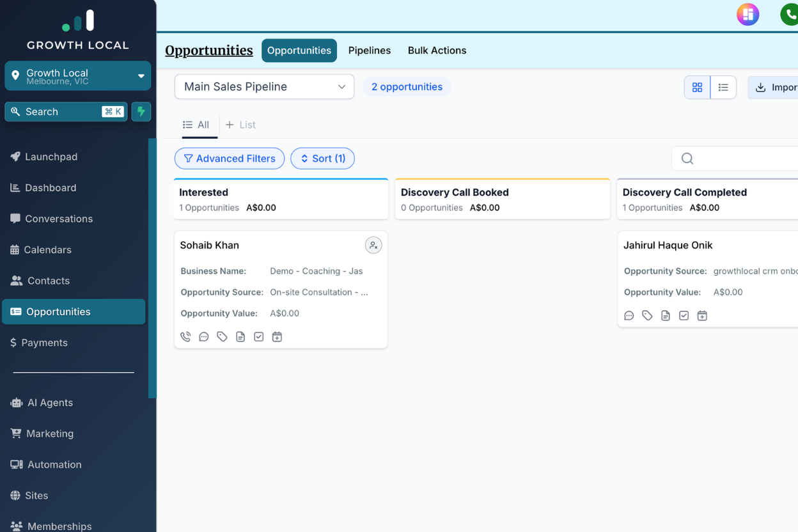The width and height of the screenshot is (798, 532).
Task: Open the Sohaib Khan opportunity
Action: coord(209,245)
